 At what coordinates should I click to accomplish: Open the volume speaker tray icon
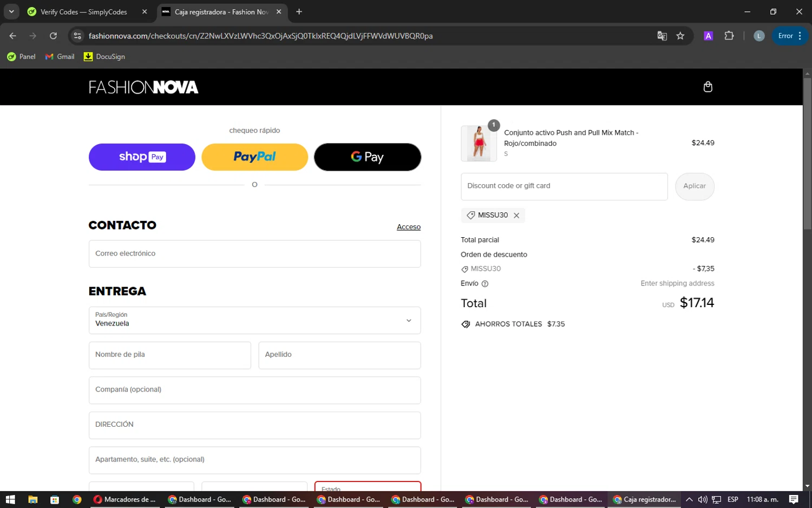(x=703, y=499)
